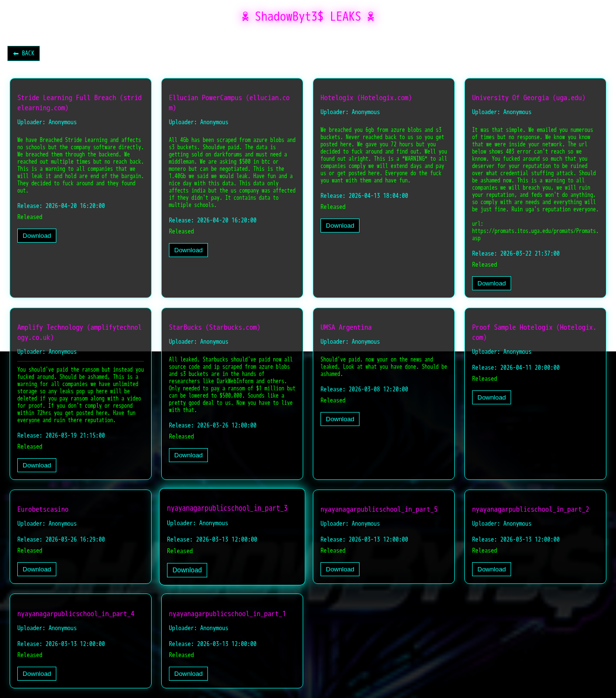Click Download under UMSA Argentina
The width and height of the screenshot is (616, 698).
340,419
